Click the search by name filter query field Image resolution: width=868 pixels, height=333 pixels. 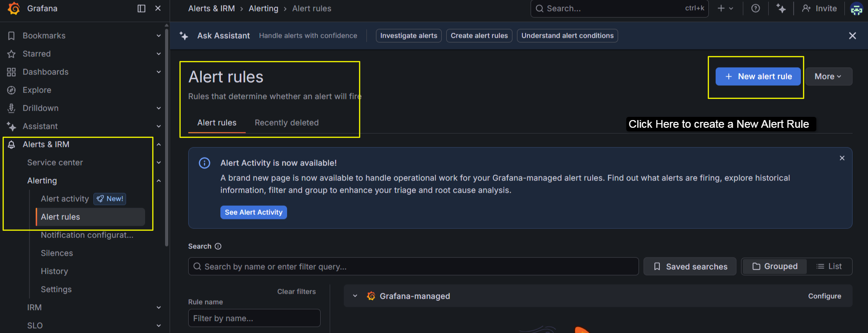[x=413, y=266]
